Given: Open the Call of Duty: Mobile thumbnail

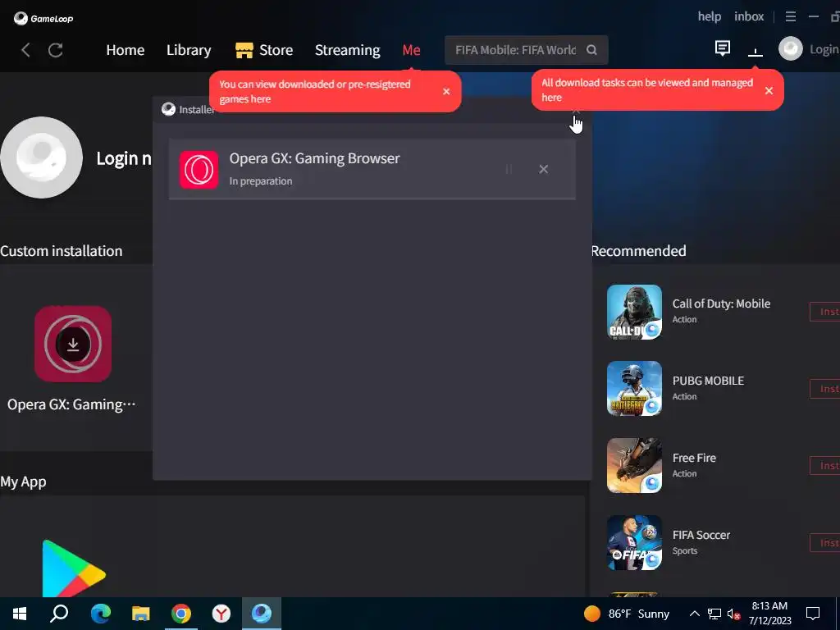Looking at the screenshot, I should point(634,312).
